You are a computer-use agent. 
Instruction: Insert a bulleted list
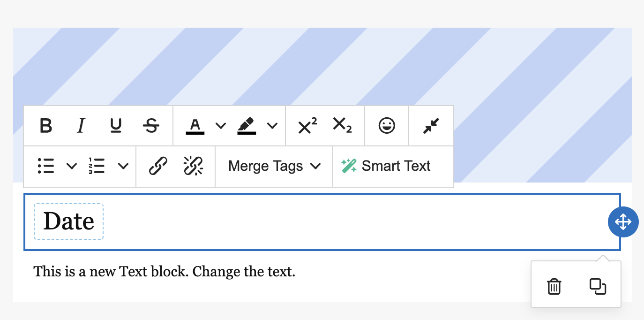coord(46,166)
